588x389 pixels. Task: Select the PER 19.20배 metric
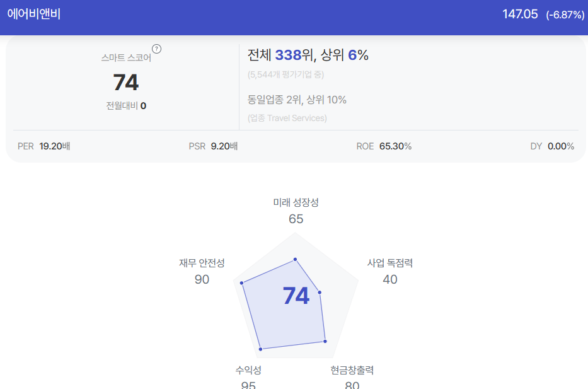pos(44,146)
